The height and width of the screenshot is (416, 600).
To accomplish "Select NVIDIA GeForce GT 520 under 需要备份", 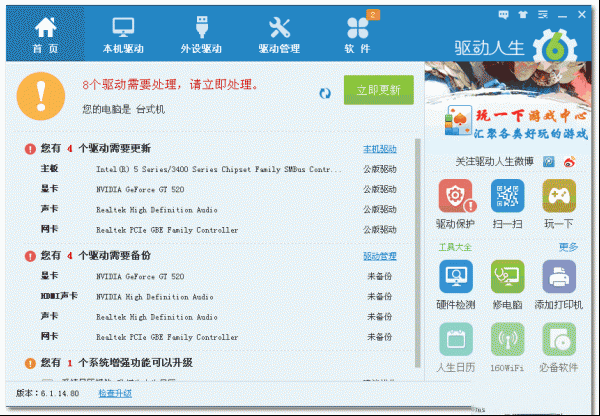I will (218, 276).
